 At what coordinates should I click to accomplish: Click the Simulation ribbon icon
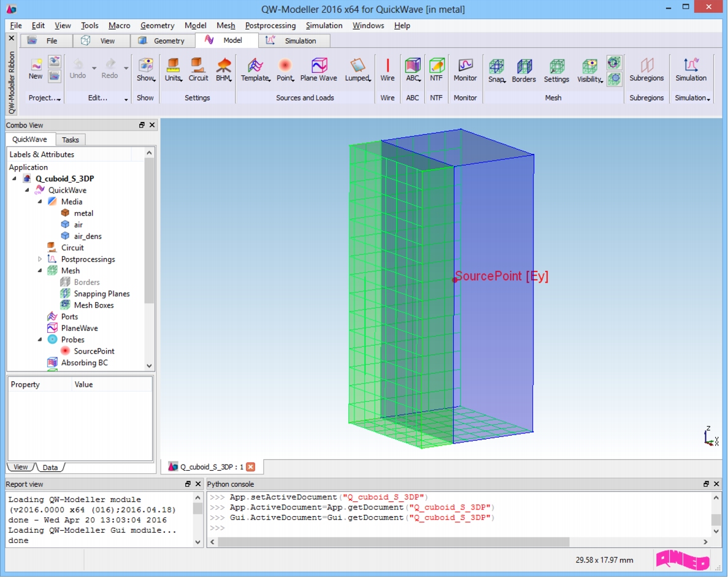pos(691,70)
